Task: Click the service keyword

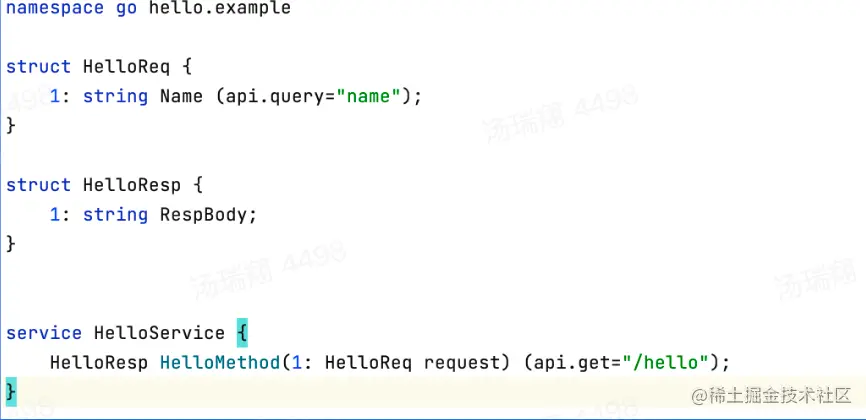Action: tap(44, 333)
